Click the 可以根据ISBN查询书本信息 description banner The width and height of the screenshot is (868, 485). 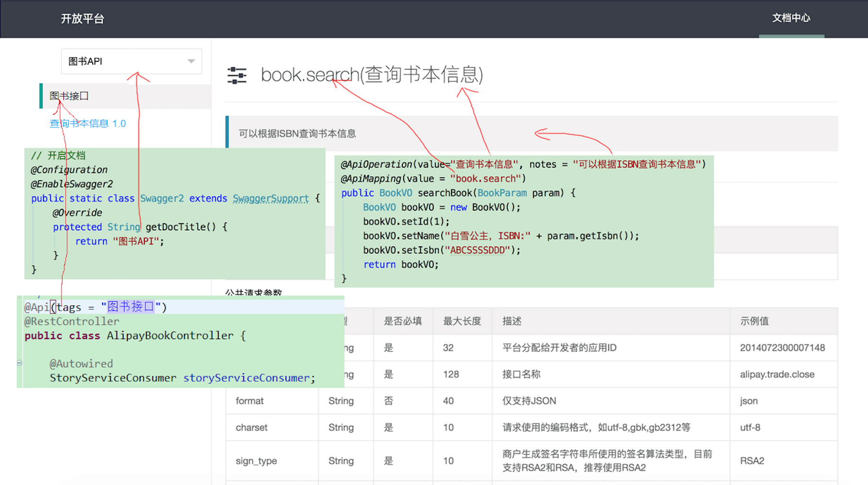pos(297,134)
